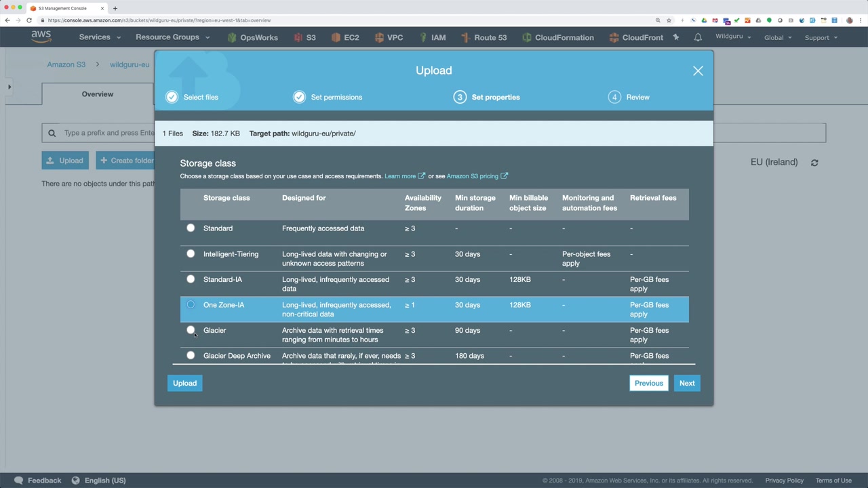
Task: Go to the Review step
Action: (x=629, y=97)
